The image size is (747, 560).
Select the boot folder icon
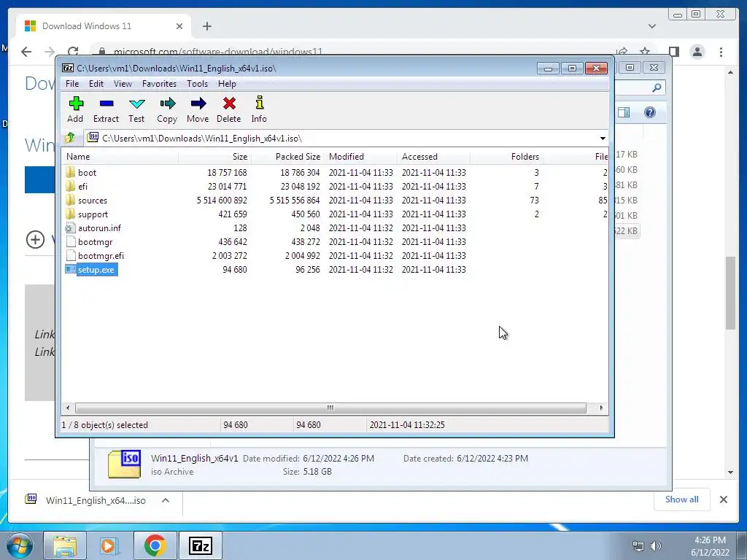[x=71, y=172]
